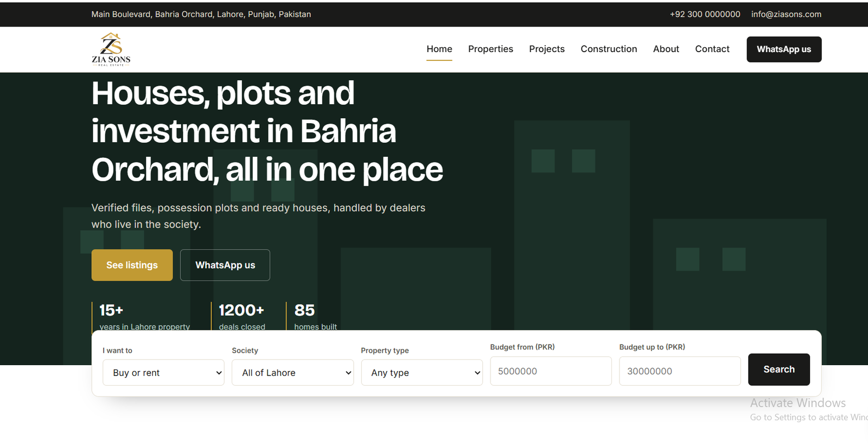Image resolution: width=868 pixels, height=446 pixels.
Task: Click the hero WhatsApp us outlined button
Action: (225, 265)
